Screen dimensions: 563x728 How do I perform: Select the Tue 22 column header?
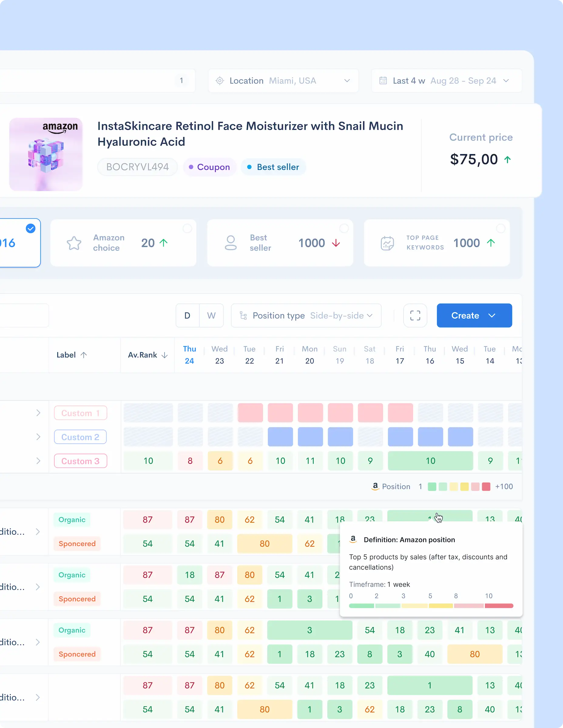tap(249, 355)
